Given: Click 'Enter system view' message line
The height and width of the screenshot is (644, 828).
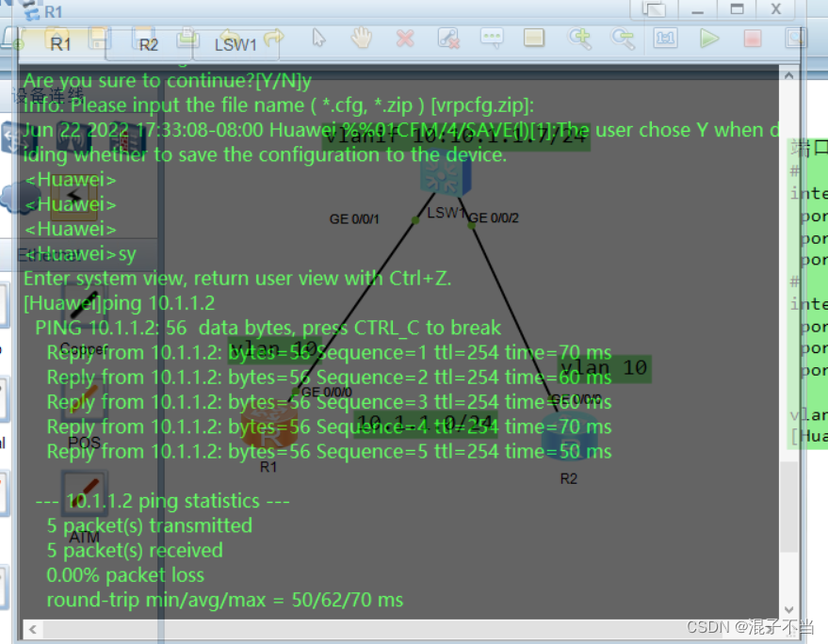Looking at the screenshot, I should tap(237, 278).
